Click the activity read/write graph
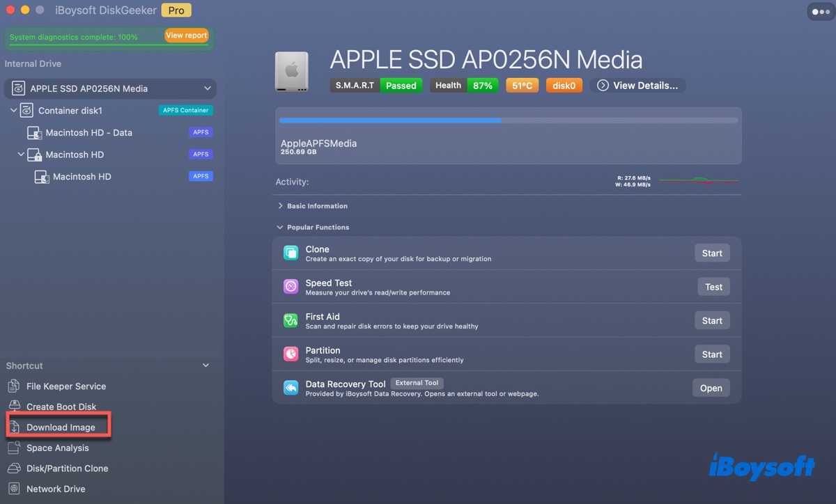 click(x=698, y=181)
